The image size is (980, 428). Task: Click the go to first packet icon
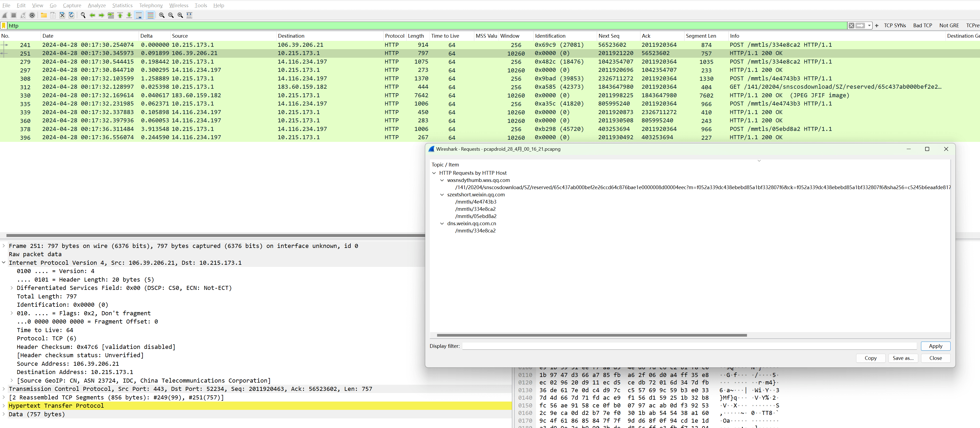[x=120, y=15]
